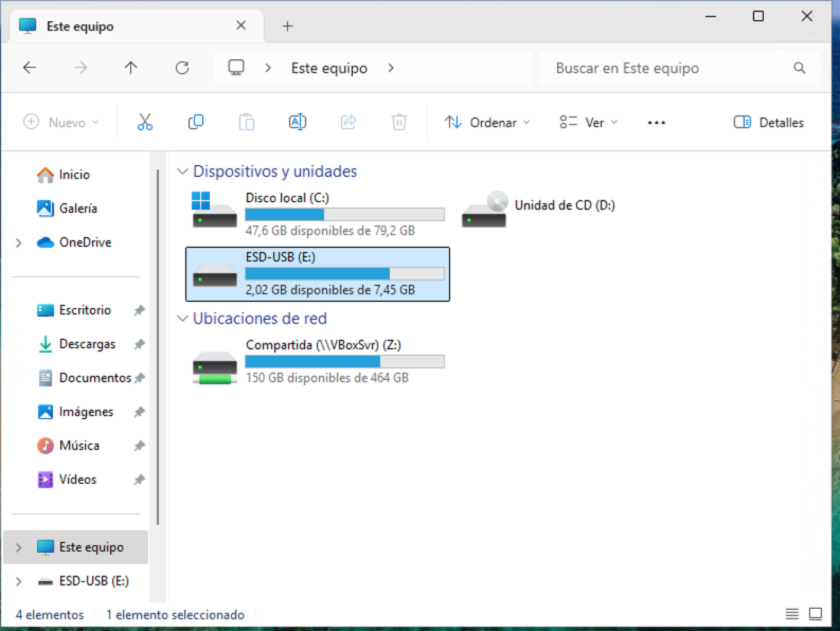This screenshot has width=840, height=631.
Task: Toggle the Detalles pane
Action: tap(768, 122)
